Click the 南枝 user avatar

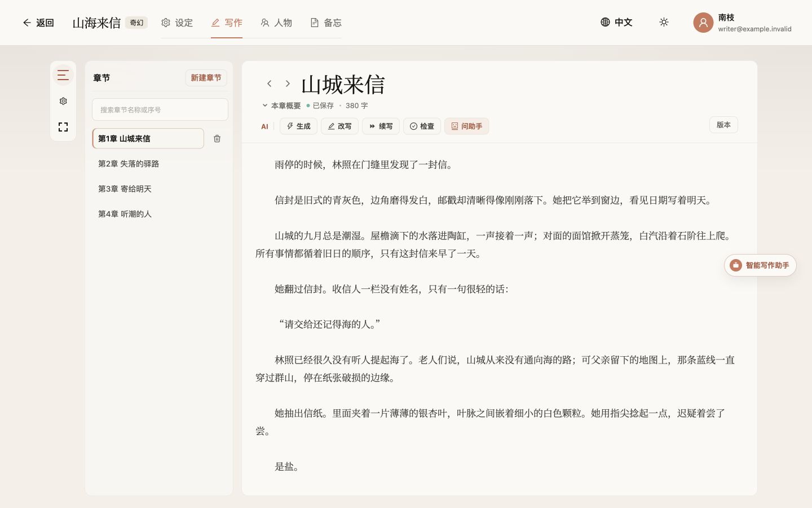[703, 23]
